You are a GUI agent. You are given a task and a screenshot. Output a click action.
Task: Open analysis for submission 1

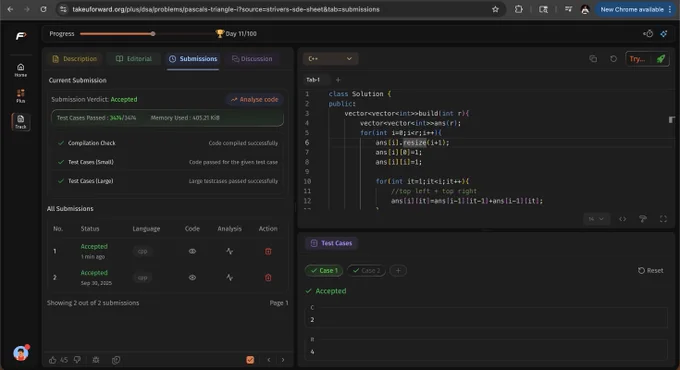coord(229,251)
